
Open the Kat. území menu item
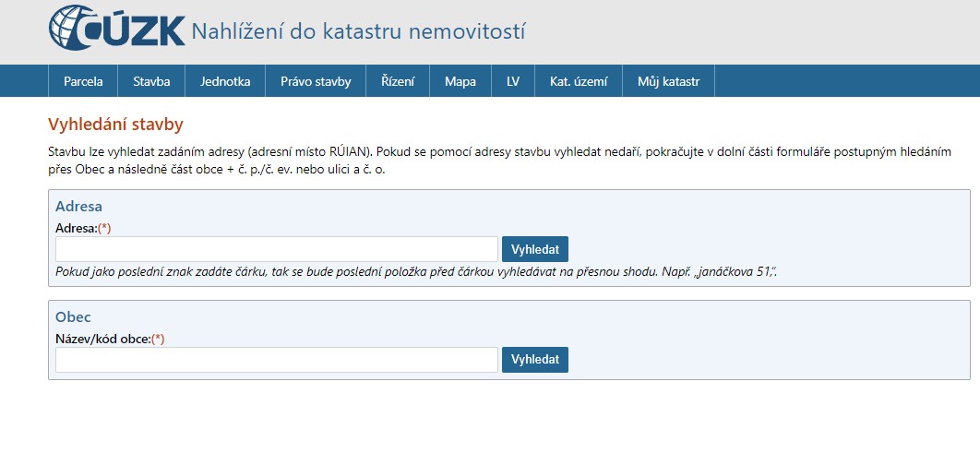tap(579, 81)
